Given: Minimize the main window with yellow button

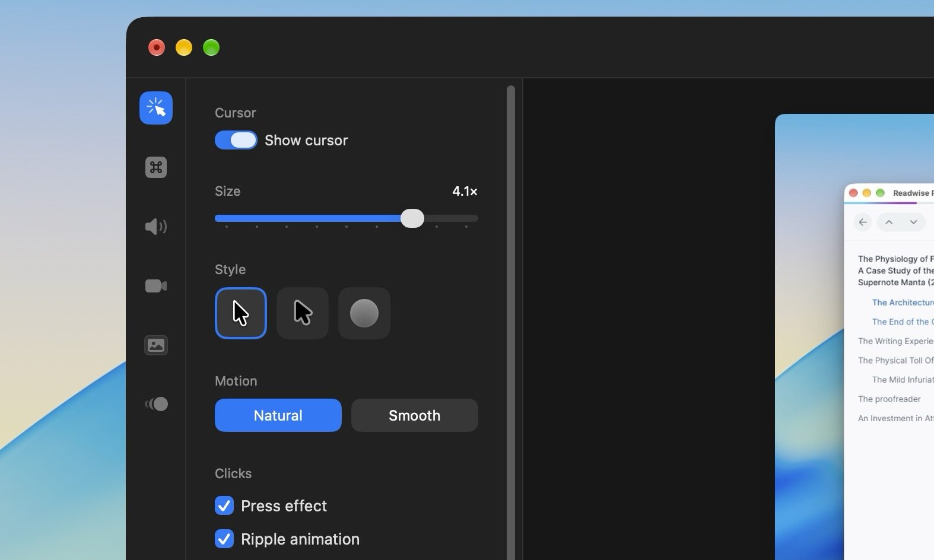Looking at the screenshot, I should point(184,47).
